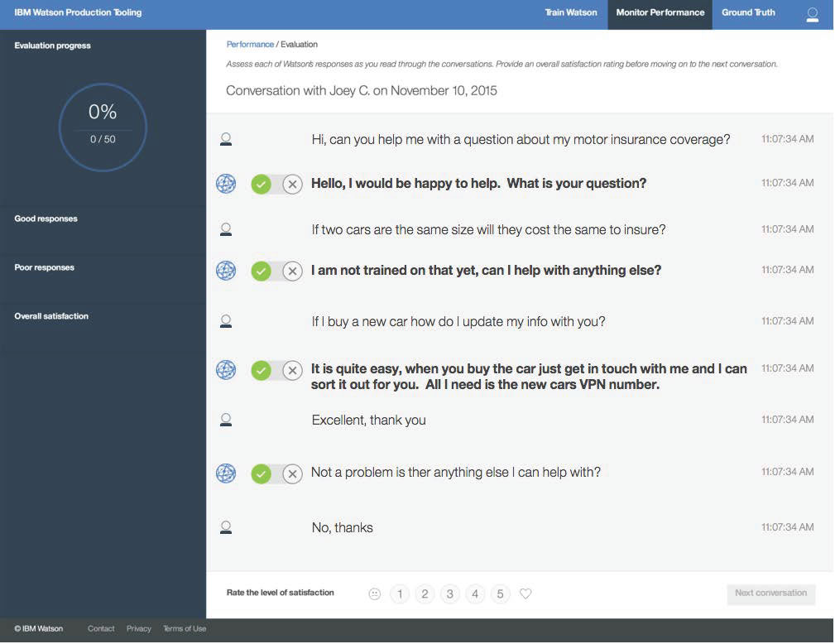Click user avatar next to 'If two cars are the same size'
835x644 pixels.
coord(226,229)
